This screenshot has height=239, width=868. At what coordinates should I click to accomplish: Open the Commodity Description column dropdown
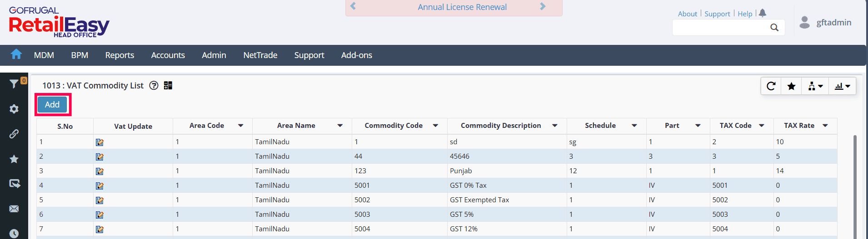pyautogui.click(x=554, y=126)
